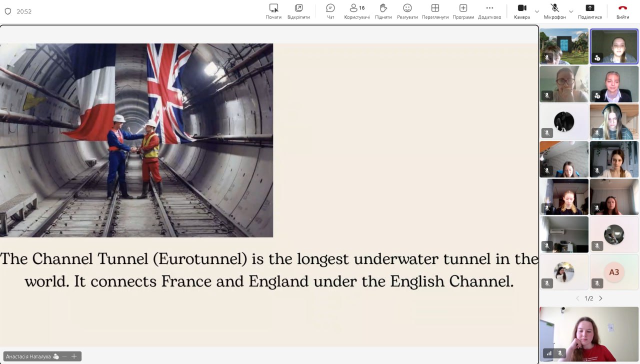Click the Почати pointer icon
Viewport: 640px width, 364px height.
273,11
